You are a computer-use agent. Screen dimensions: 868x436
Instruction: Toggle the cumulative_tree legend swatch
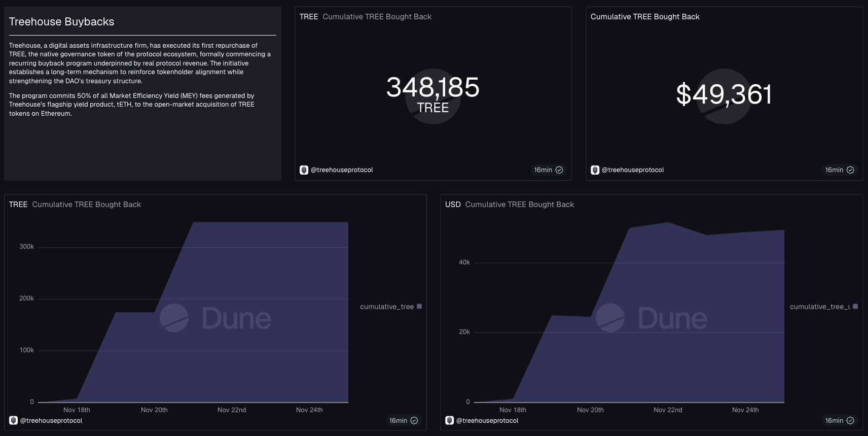click(x=419, y=307)
